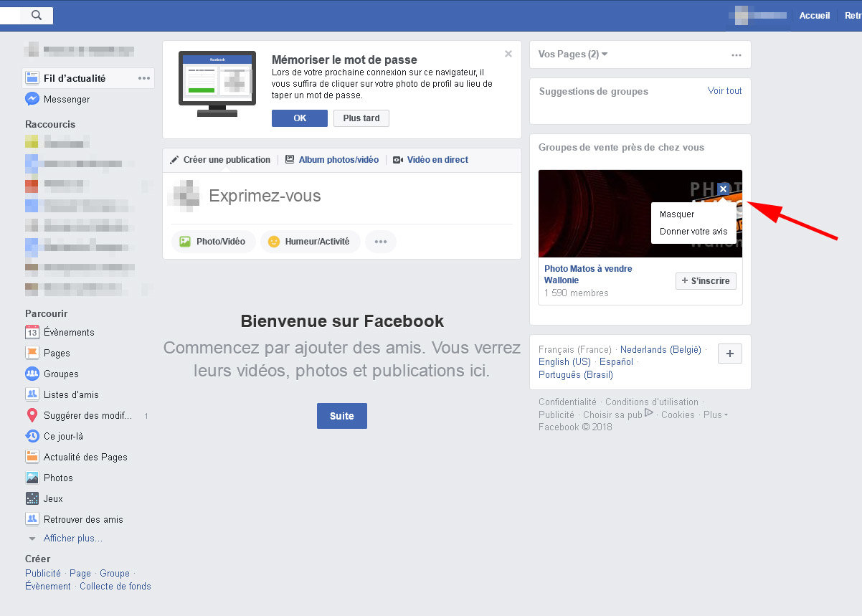Screen dimensions: 862x616
Task: Expand the Vos Pages (2) dropdown
Action: [573, 55]
